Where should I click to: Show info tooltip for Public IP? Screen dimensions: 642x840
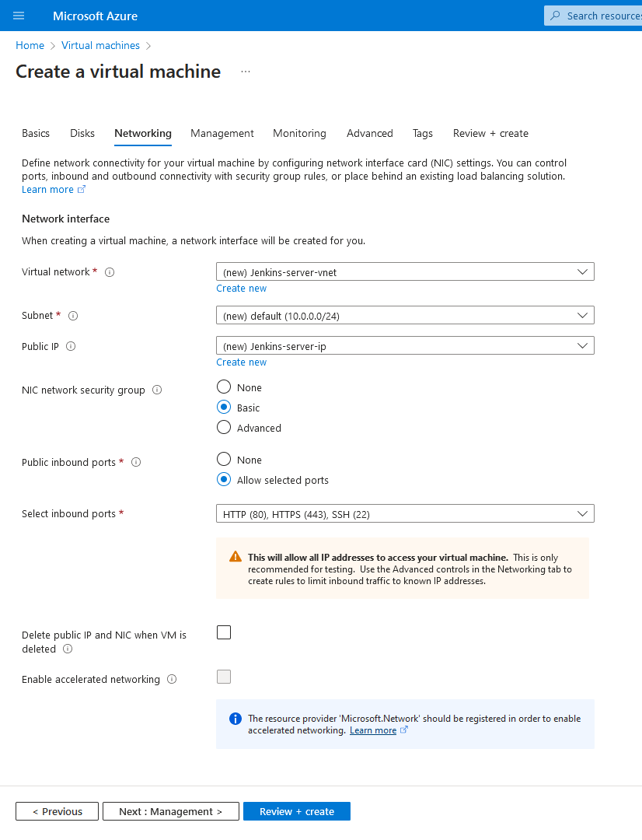click(x=71, y=347)
